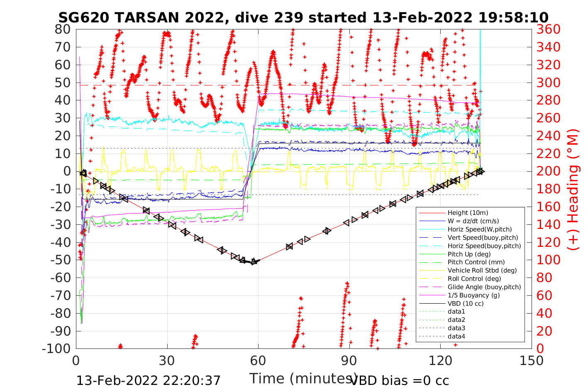Pick heading axis tick label "300"
The image size is (588, 392).
[548, 83]
